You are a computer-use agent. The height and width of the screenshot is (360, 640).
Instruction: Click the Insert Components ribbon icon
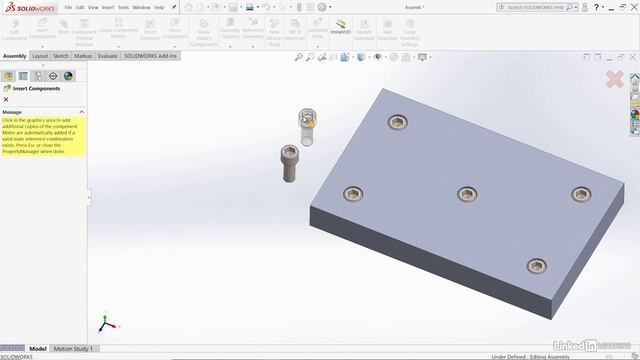pos(42,29)
